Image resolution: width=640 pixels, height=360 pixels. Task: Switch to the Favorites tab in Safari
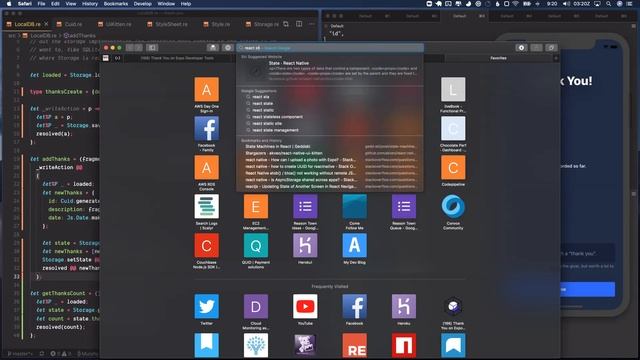pyautogui.click(x=498, y=58)
